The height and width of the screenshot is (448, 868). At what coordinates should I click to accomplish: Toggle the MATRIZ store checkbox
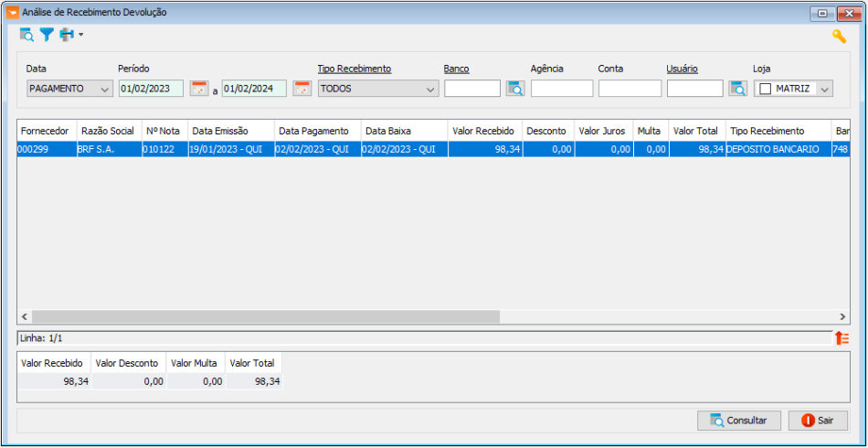[x=766, y=89]
